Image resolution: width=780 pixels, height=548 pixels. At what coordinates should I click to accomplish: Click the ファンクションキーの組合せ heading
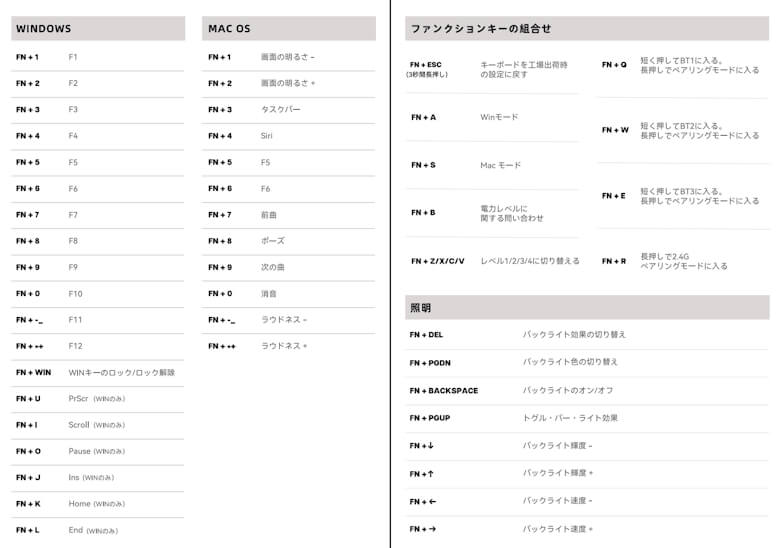click(480, 29)
